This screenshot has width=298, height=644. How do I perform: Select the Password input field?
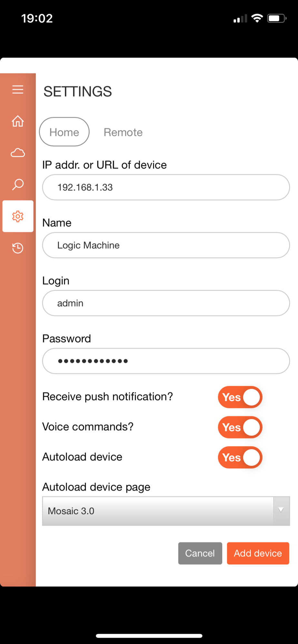coord(166,361)
